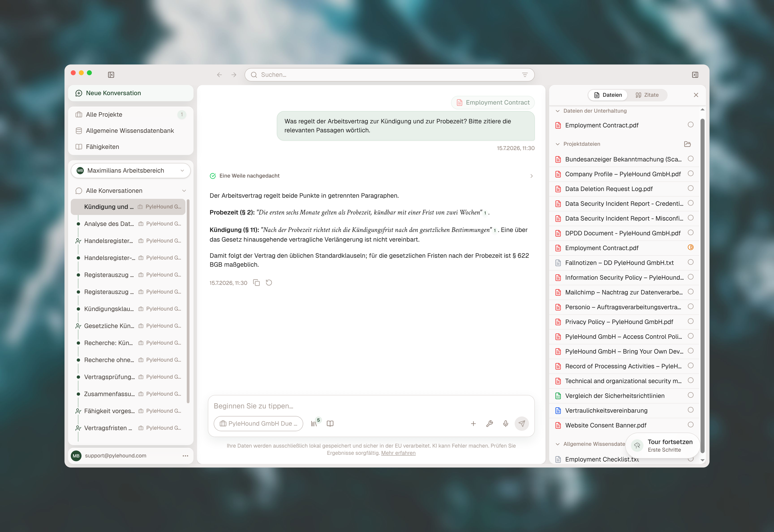Screen dimensions: 774x532
Task: Collapse the Alle Konversationen list
Action: 184,191
